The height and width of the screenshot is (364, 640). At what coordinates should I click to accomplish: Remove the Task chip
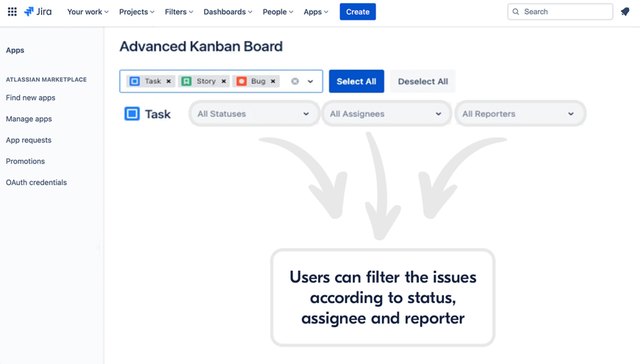click(x=168, y=81)
